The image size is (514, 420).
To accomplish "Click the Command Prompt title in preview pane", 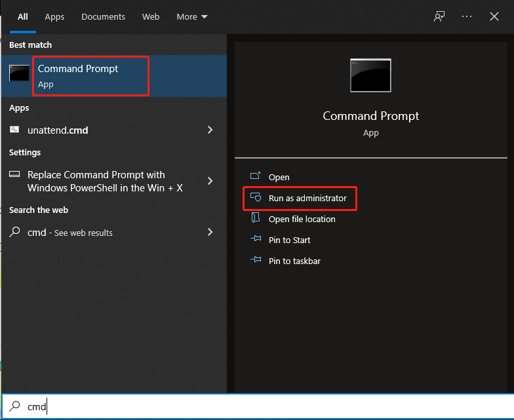I will point(371,116).
